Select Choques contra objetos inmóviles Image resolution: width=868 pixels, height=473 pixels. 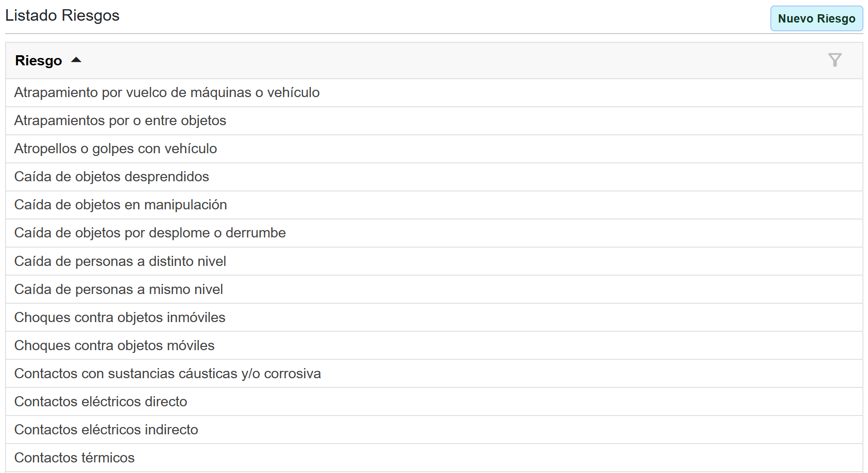(120, 317)
